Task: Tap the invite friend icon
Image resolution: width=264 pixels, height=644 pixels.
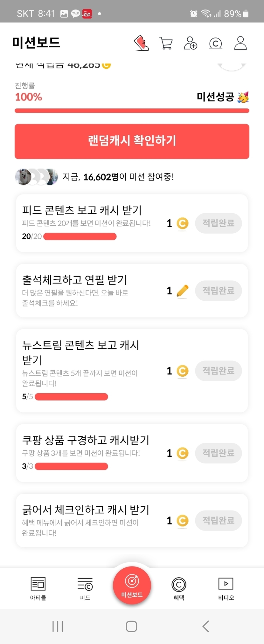Action: (191, 43)
